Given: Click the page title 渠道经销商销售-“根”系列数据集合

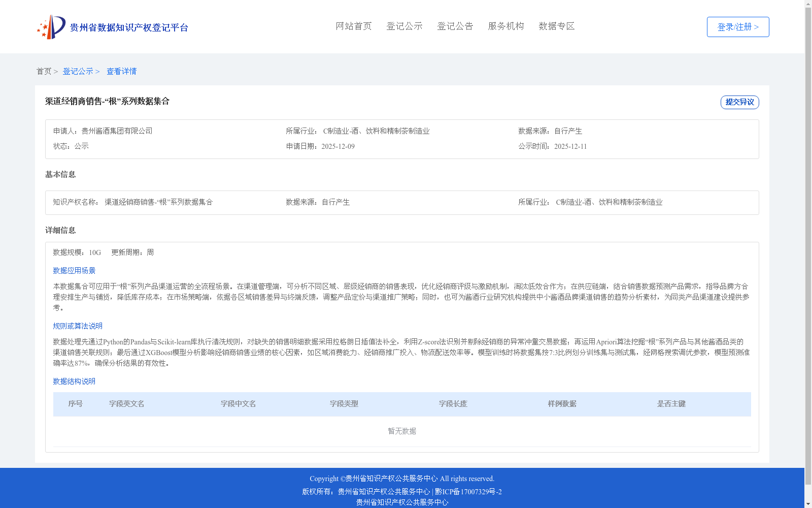Looking at the screenshot, I should (107, 101).
